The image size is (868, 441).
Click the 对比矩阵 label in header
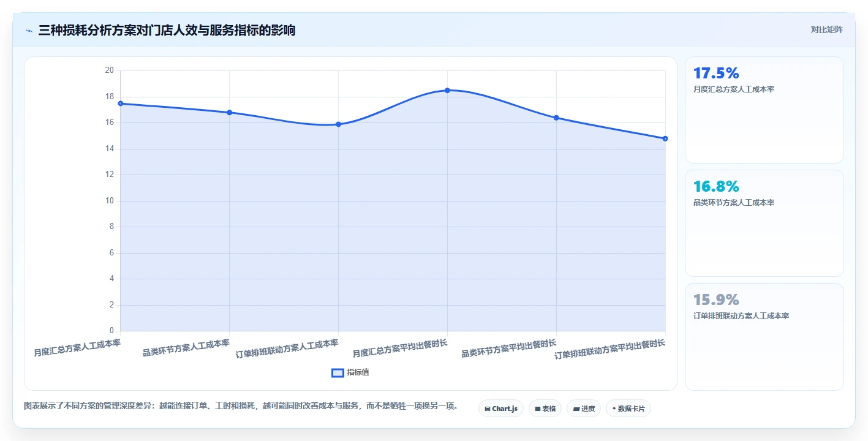coord(826,29)
